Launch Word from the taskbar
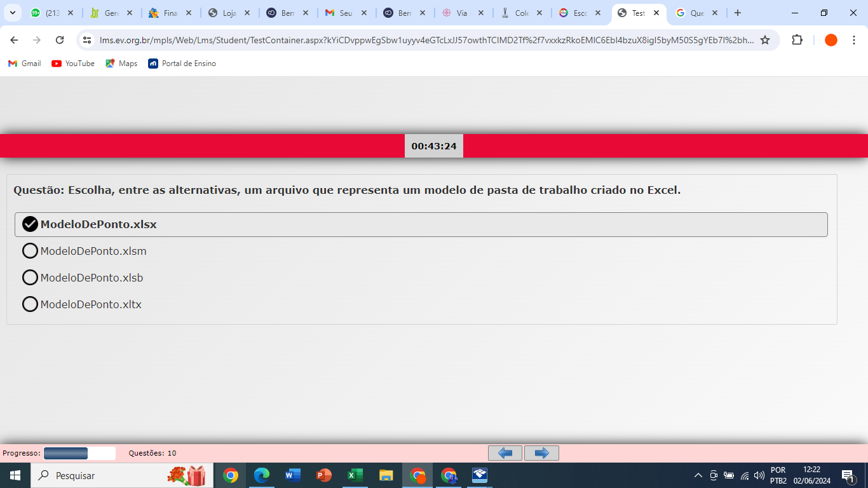Image resolution: width=868 pixels, height=488 pixels. click(x=293, y=475)
